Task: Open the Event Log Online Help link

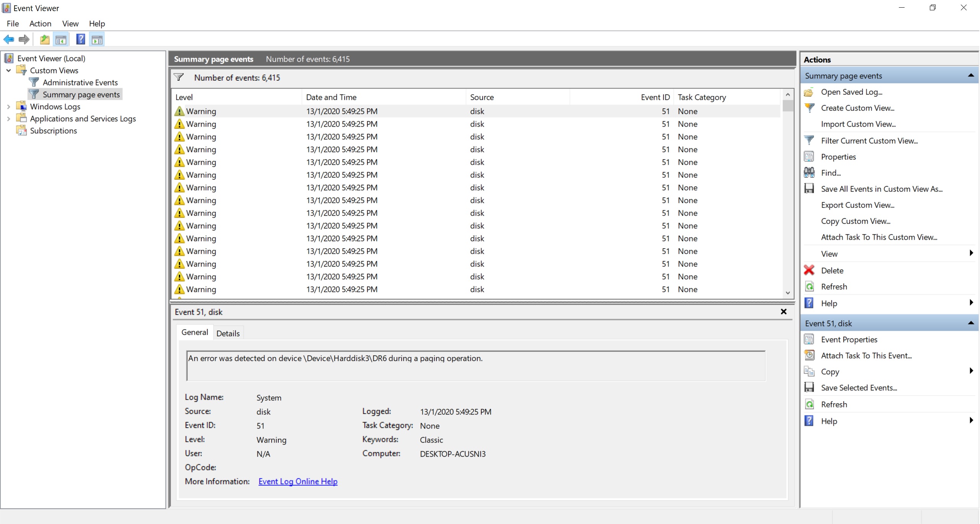Action: point(298,481)
